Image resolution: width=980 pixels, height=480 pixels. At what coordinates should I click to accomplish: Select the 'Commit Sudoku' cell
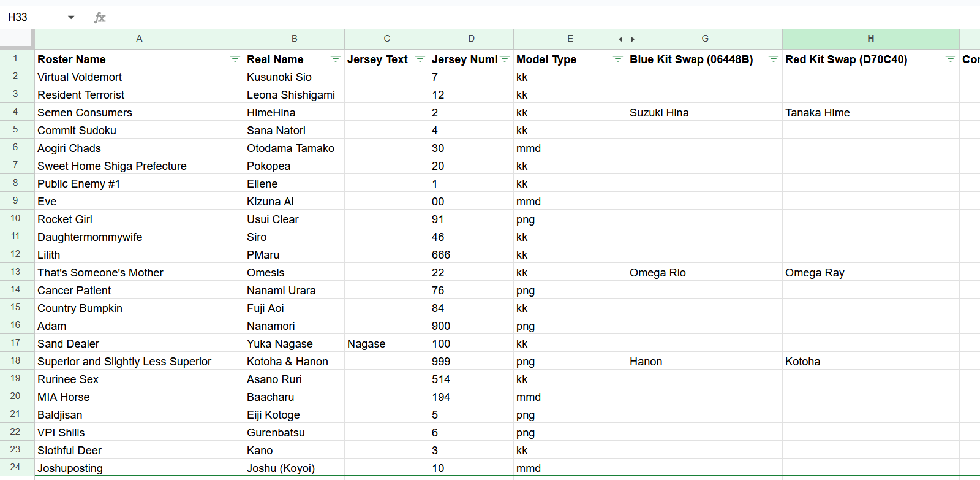click(140, 130)
